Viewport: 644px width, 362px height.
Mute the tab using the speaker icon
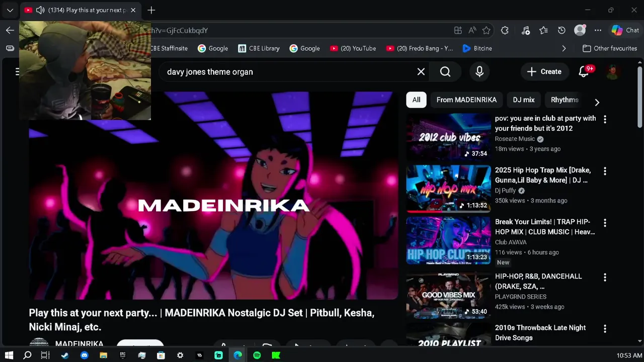(x=40, y=10)
